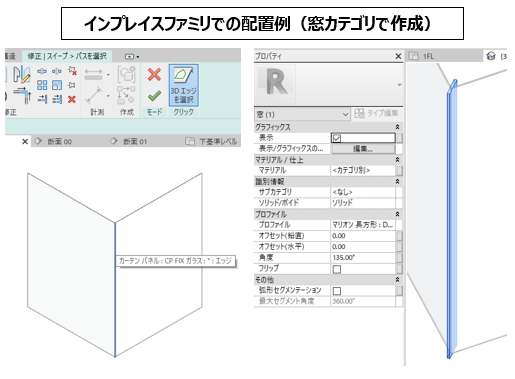Click the 3D view cube icon tab

pyautogui.click(x=491, y=56)
